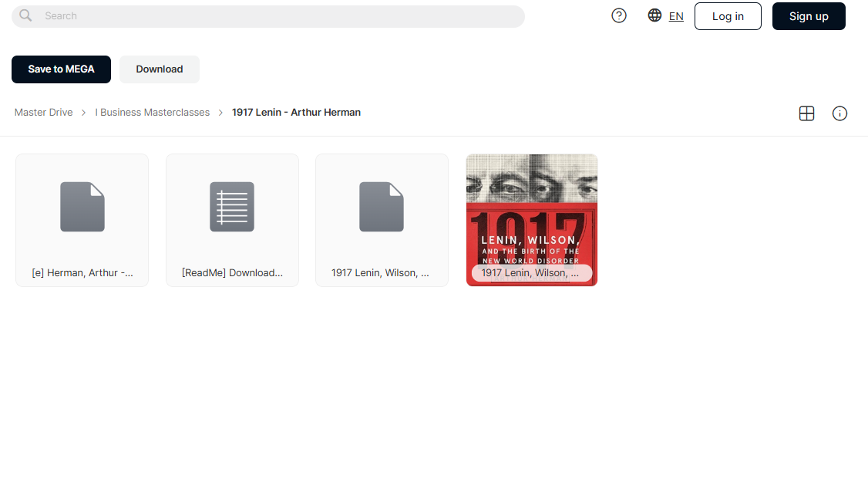Image resolution: width=868 pixels, height=483 pixels.
Task: Open the EN language selector
Action: [676, 16]
